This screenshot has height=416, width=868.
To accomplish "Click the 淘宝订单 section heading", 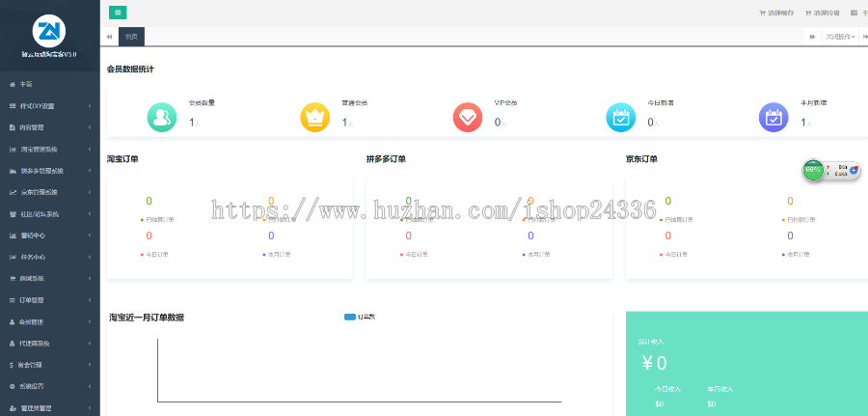I will click(122, 159).
